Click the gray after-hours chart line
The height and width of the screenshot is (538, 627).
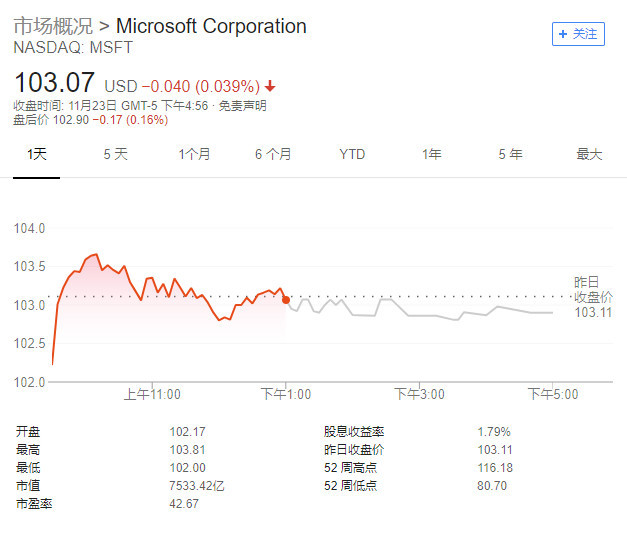click(420, 315)
